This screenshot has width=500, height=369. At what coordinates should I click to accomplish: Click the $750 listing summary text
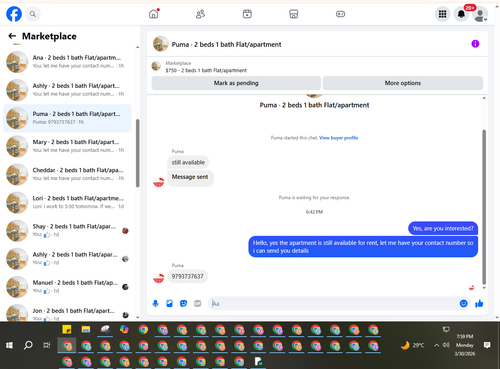coord(206,70)
